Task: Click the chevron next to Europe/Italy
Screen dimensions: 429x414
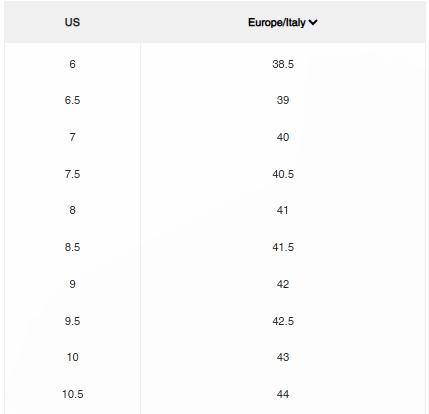Action: click(x=313, y=22)
